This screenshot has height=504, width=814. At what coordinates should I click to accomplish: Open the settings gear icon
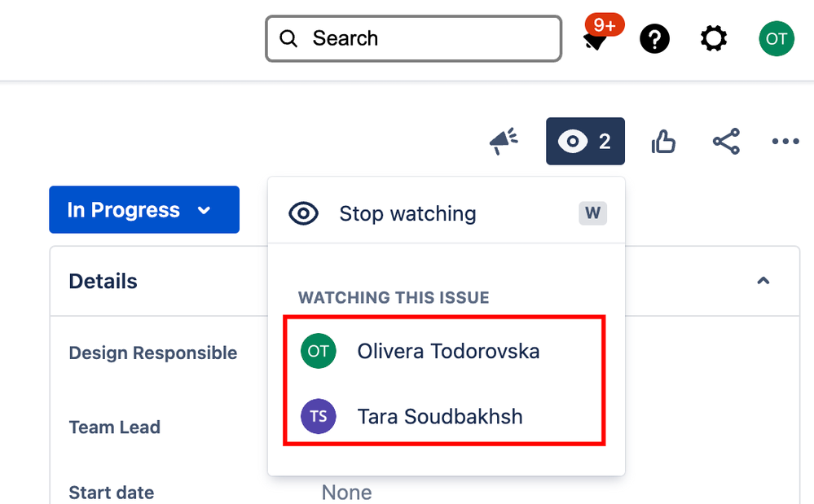pos(714,39)
